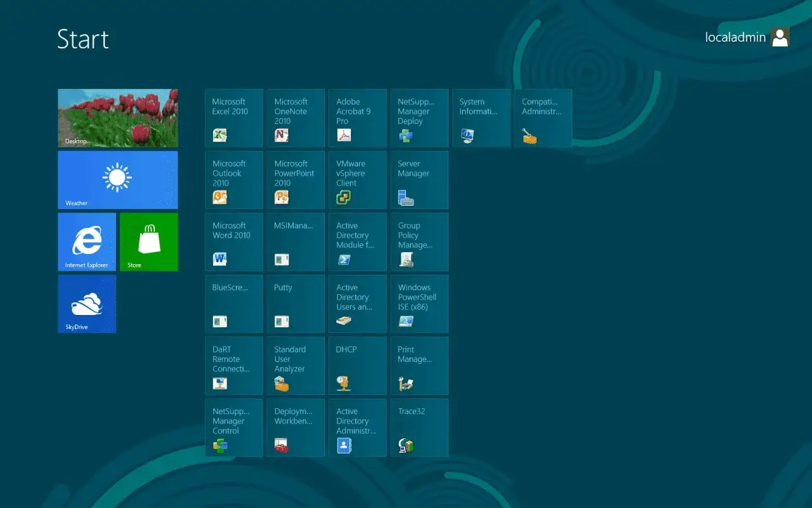Open the Print Management tile

pyautogui.click(x=419, y=366)
